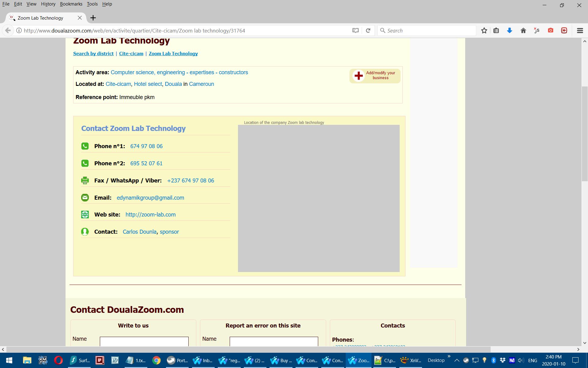Open the bookmarks list icon
Image resolution: width=588 pixels, height=368 pixels.
(x=496, y=30)
